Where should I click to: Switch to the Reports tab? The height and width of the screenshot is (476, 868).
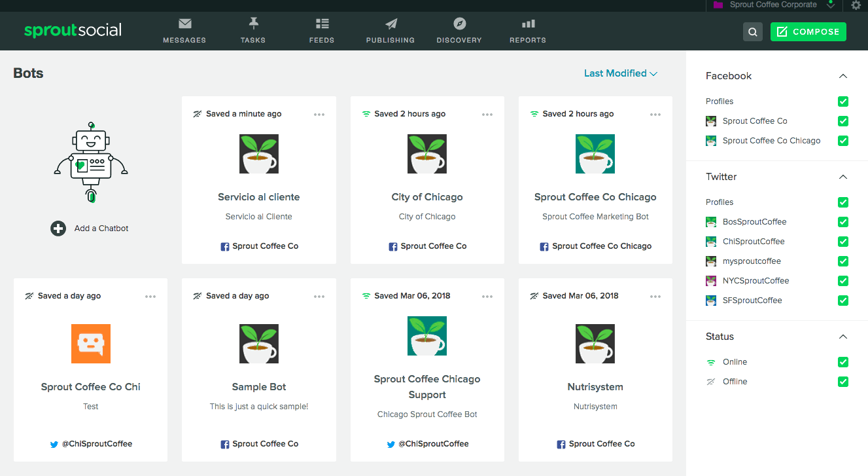pyautogui.click(x=528, y=31)
